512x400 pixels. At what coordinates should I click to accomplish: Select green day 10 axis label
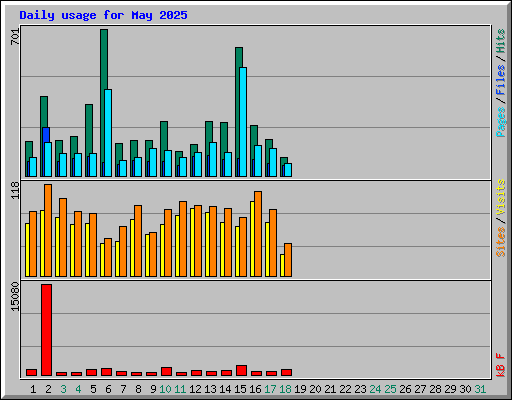coord(165,389)
